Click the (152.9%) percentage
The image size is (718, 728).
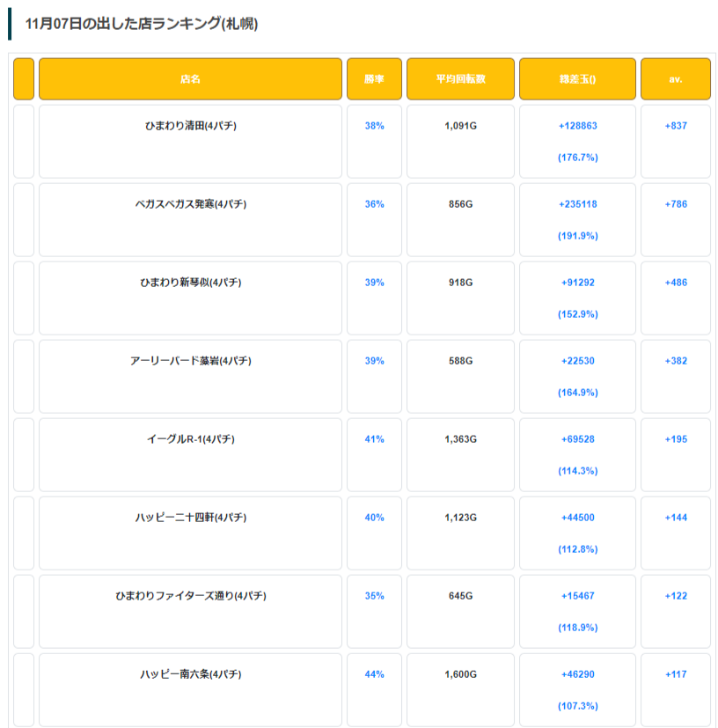pyautogui.click(x=578, y=314)
